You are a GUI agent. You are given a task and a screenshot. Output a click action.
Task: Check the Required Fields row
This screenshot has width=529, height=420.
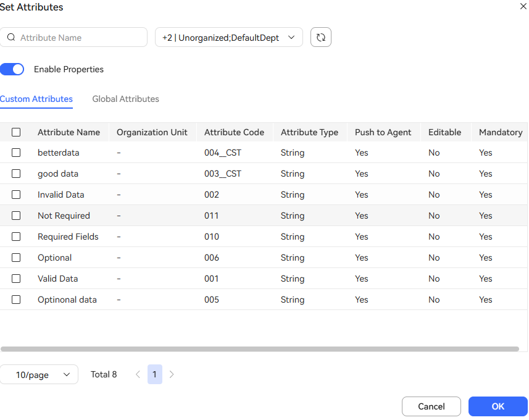(x=16, y=237)
